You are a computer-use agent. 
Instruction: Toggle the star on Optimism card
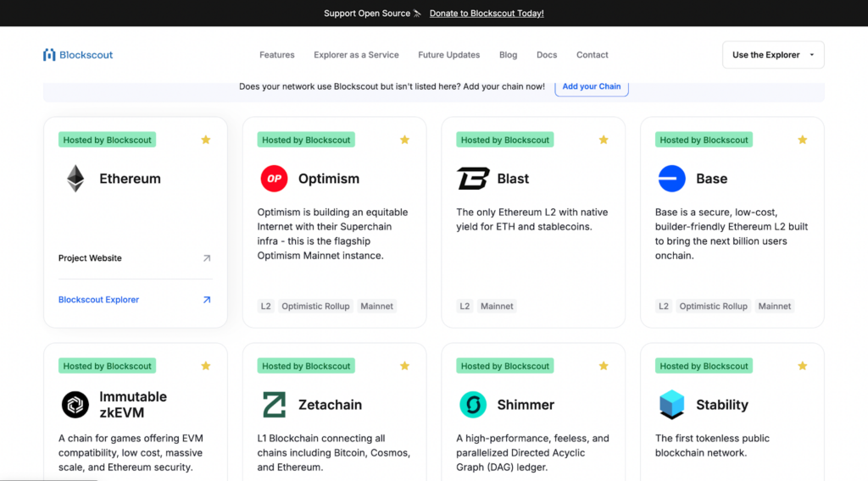tap(404, 140)
